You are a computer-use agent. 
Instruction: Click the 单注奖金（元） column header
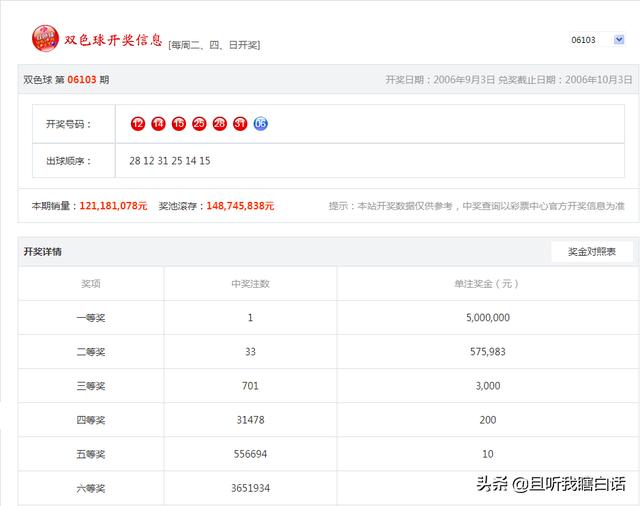(487, 284)
